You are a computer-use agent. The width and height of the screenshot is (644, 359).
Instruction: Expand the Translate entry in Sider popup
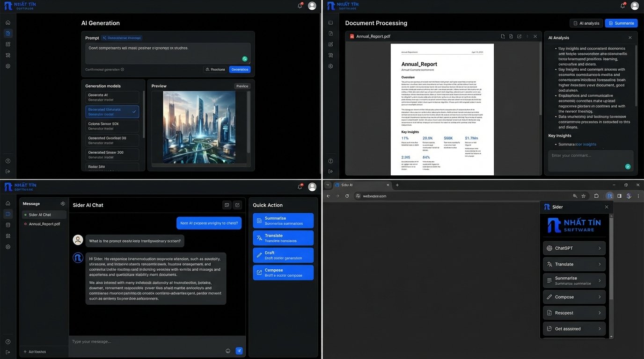point(574,264)
